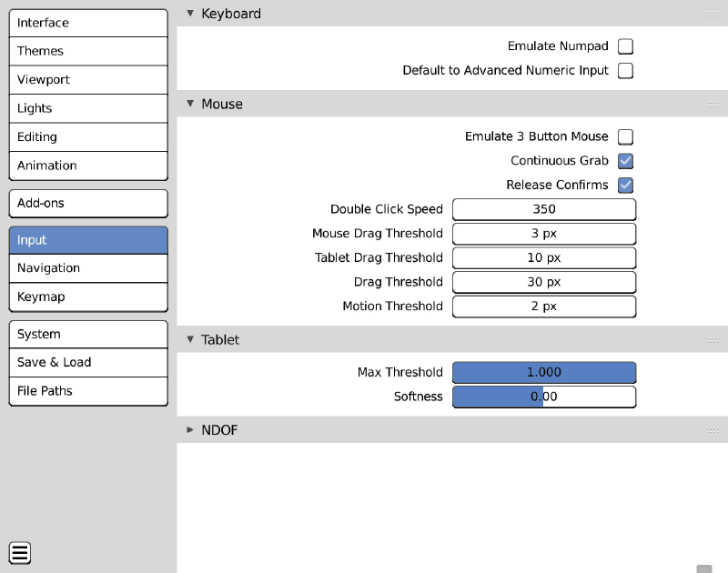The height and width of the screenshot is (573, 728).
Task: Click Tablet panel drag grip icon
Action: point(713,340)
